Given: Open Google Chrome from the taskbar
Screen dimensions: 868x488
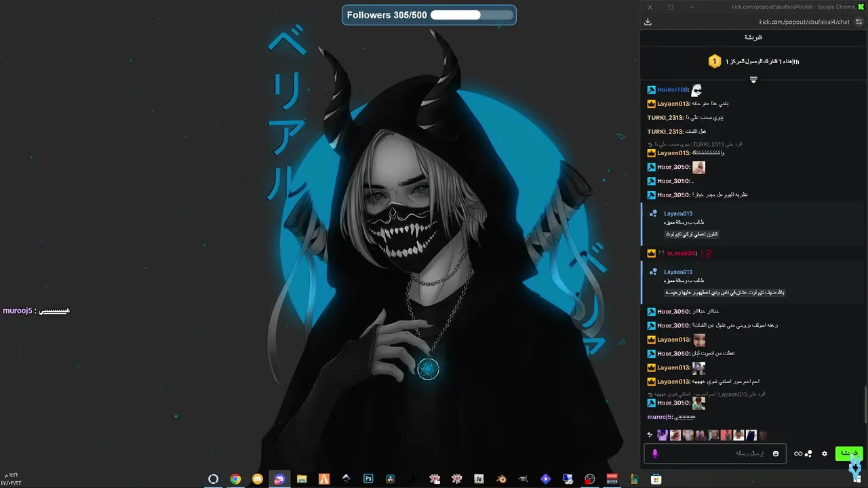Looking at the screenshot, I should (235, 479).
